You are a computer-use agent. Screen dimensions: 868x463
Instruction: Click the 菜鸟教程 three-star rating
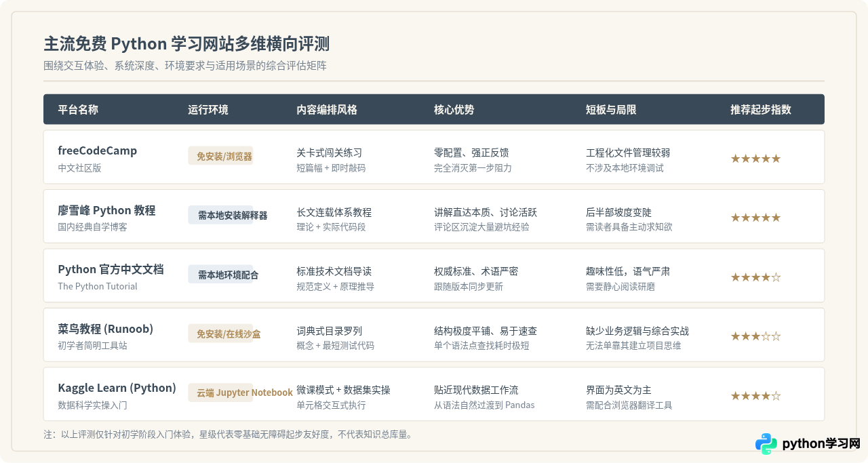pyautogui.click(x=755, y=336)
